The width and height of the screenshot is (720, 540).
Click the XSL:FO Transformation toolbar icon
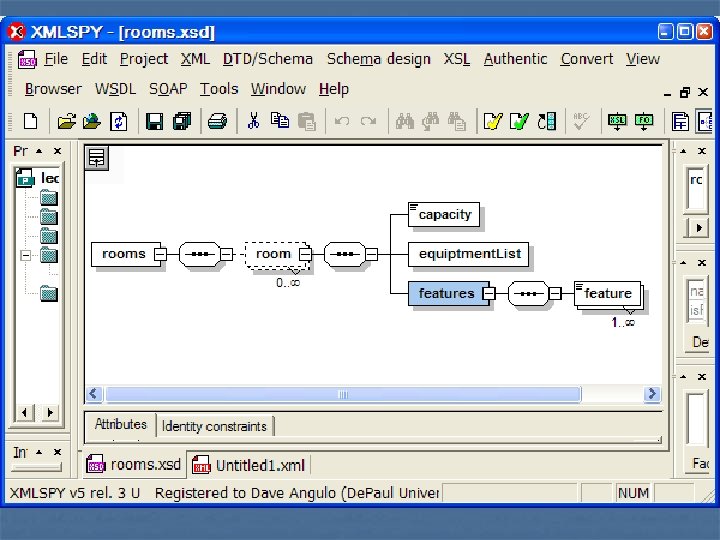644,121
